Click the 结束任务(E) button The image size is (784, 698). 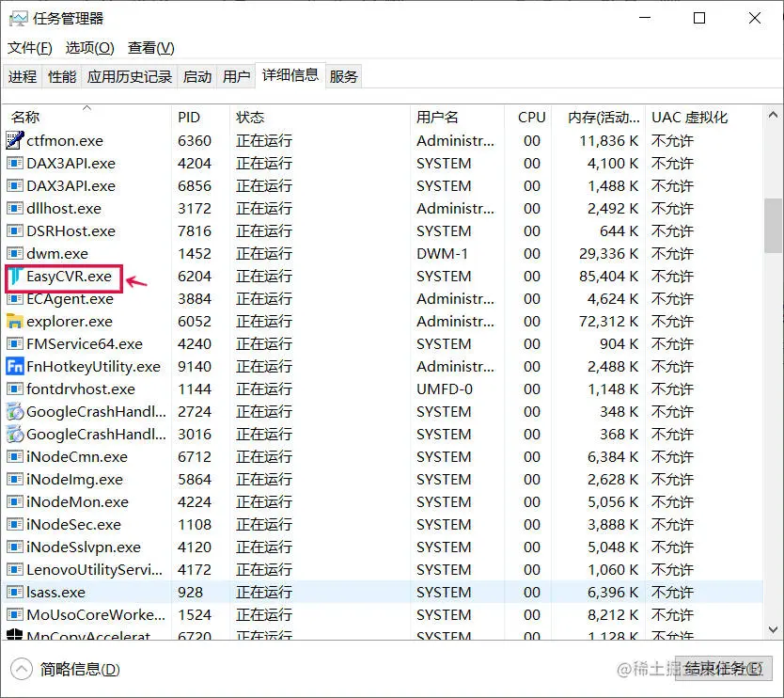[x=724, y=669]
